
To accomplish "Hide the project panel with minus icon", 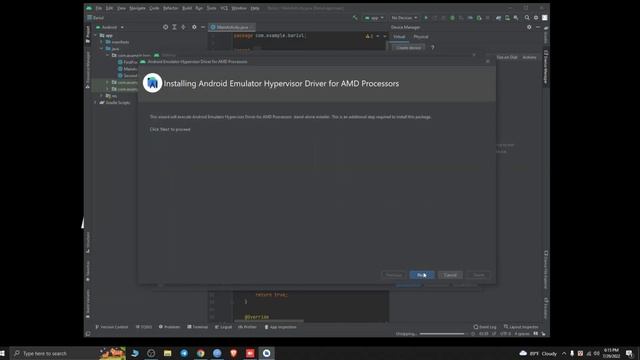I will (203, 27).
